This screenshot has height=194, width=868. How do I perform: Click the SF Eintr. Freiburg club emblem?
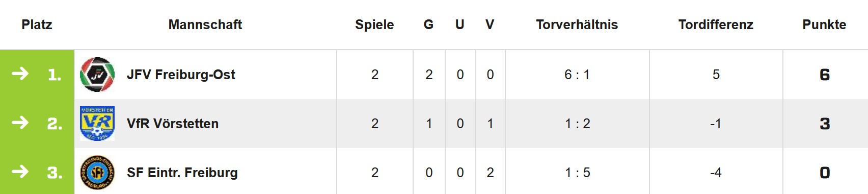pos(97,173)
